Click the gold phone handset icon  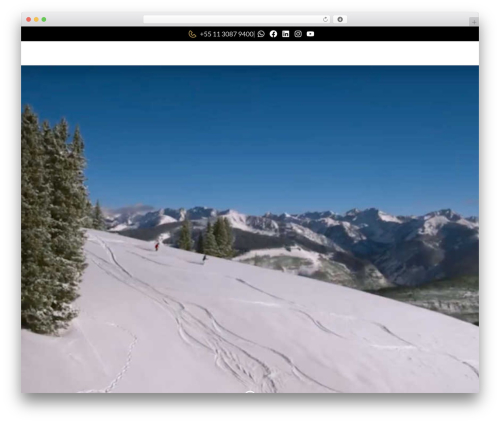[192, 34]
